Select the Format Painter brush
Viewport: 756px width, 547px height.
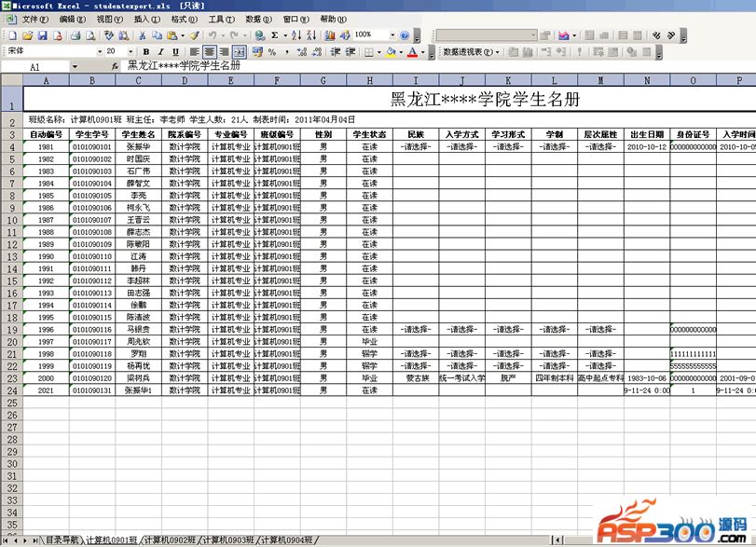[x=194, y=35]
